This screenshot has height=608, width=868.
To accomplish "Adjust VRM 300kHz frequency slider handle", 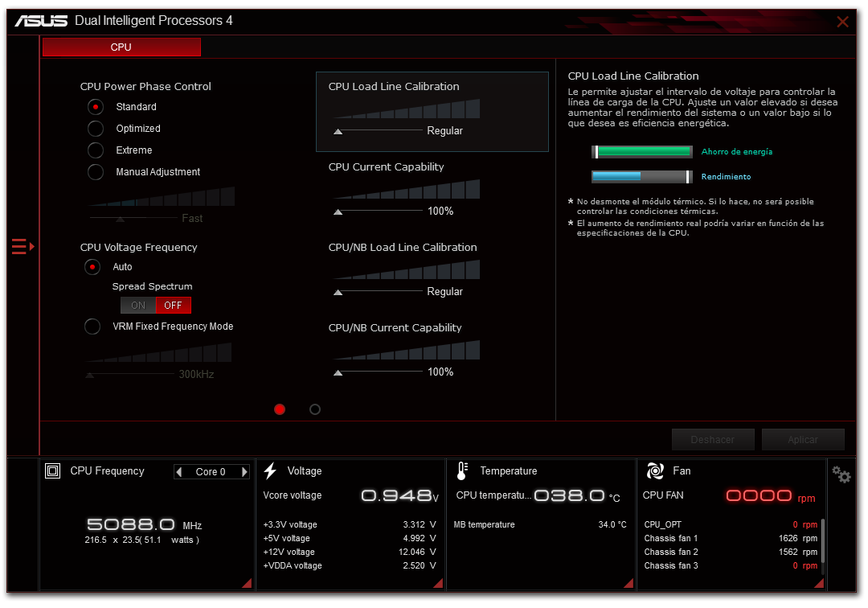I will tap(90, 376).
